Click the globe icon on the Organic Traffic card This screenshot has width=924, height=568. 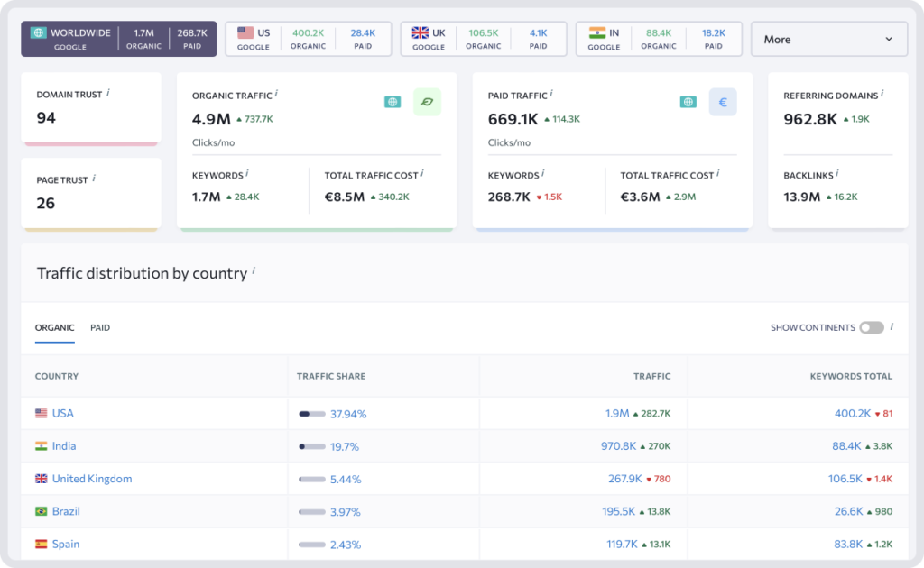392,102
